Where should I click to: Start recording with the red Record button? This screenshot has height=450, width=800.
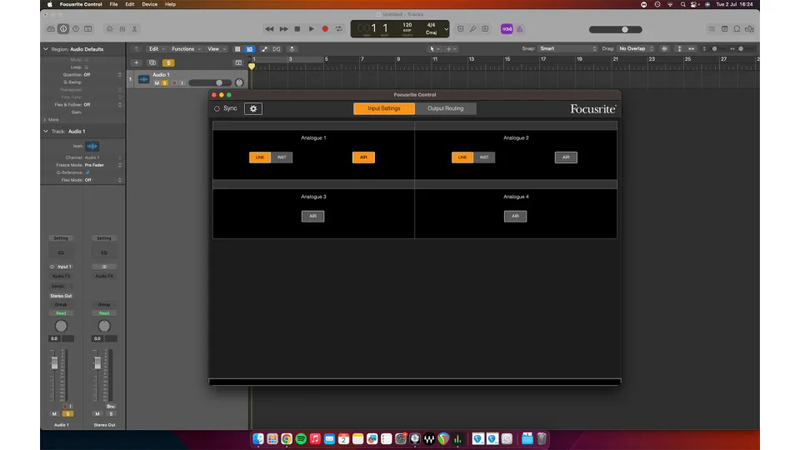(325, 29)
